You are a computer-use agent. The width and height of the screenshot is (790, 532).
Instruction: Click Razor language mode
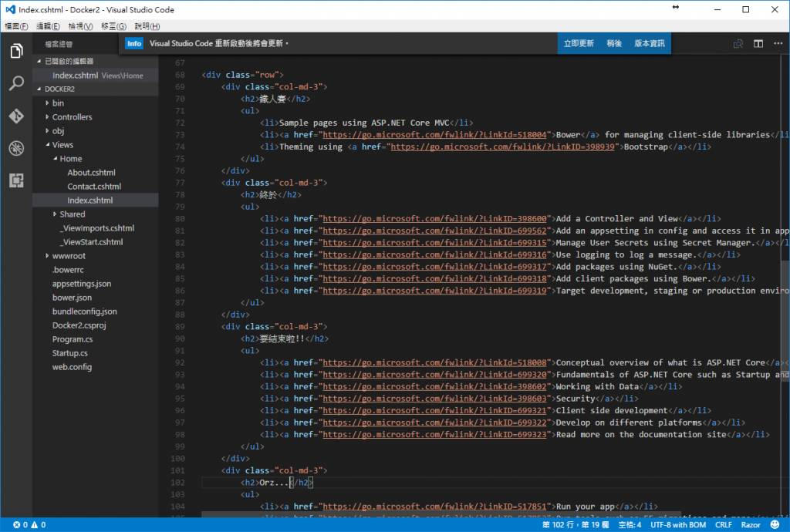tap(751, 524)
